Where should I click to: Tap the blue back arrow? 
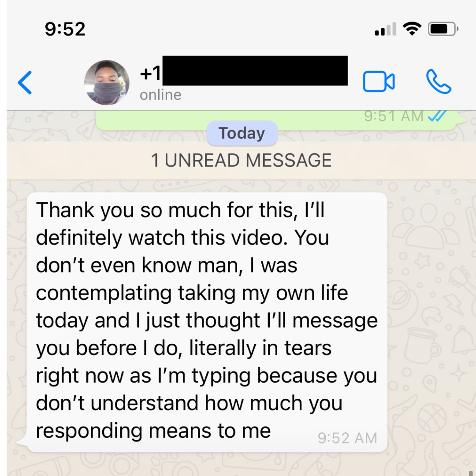pyautogui.click(x=25, y=82)
